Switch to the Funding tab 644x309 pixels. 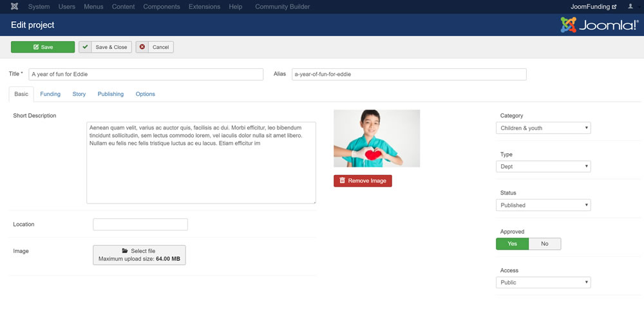pos(50,94)
